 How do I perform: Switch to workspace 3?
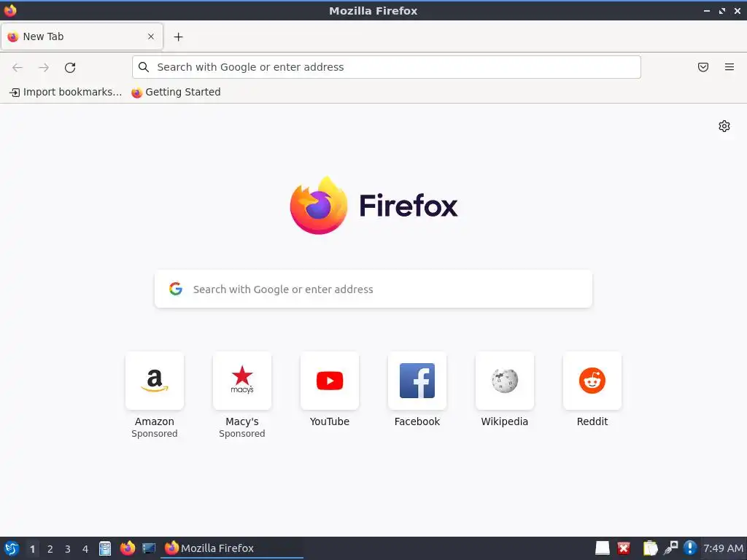[68, 549]
